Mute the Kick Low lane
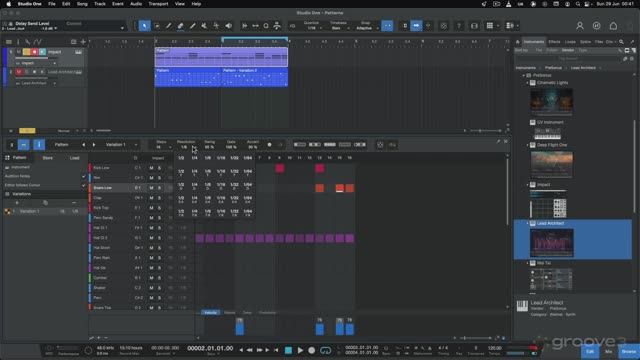 (151, 168)
